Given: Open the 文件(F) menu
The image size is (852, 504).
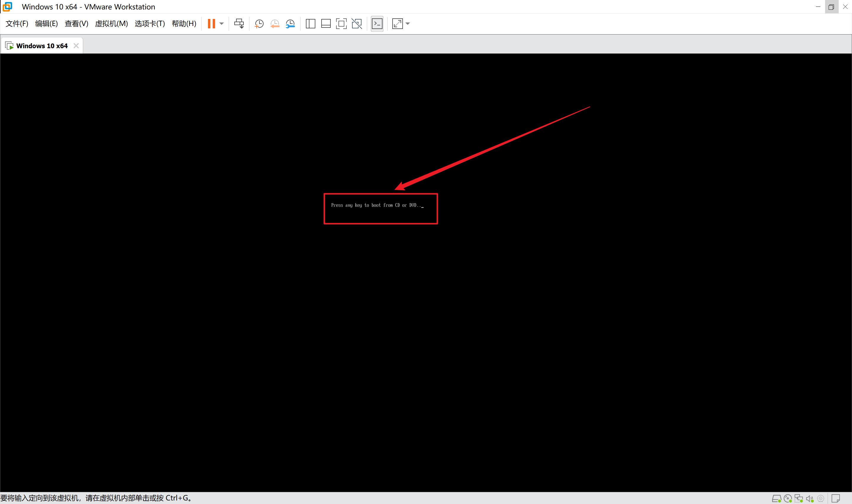Looking at the screenshot, I should 17,23.
